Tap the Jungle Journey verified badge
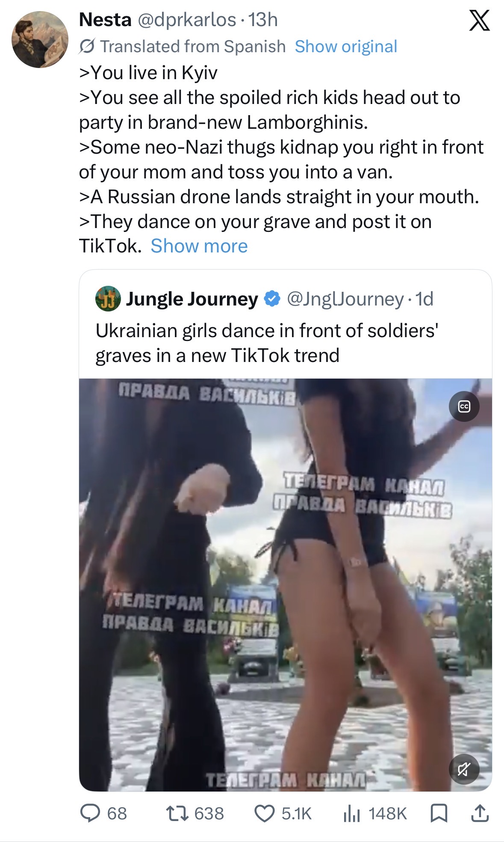 [272, 299]
